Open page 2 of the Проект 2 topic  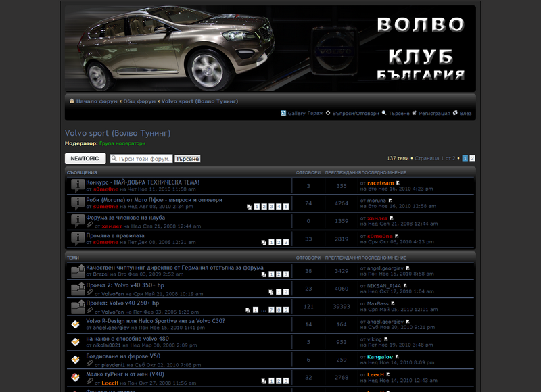(x=286, y=292)
